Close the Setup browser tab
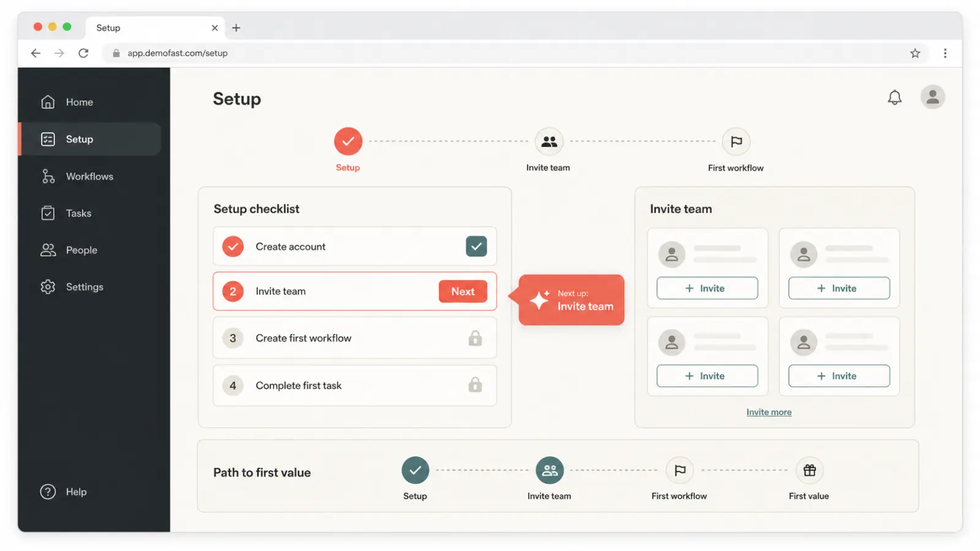 pyautogui.click(x=214, y=28)
